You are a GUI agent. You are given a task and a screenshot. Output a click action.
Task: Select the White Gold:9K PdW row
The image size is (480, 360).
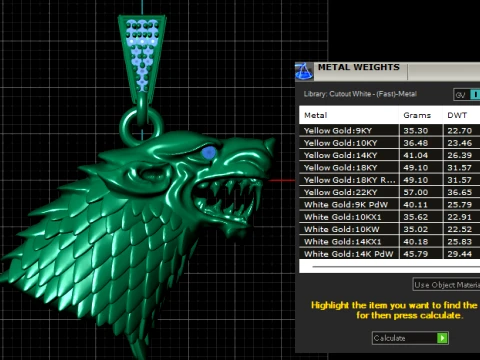coord(390,205)
